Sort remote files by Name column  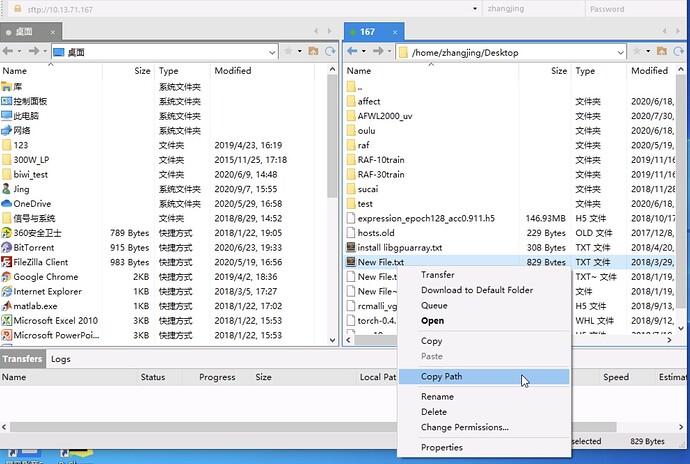coord(359,71)
